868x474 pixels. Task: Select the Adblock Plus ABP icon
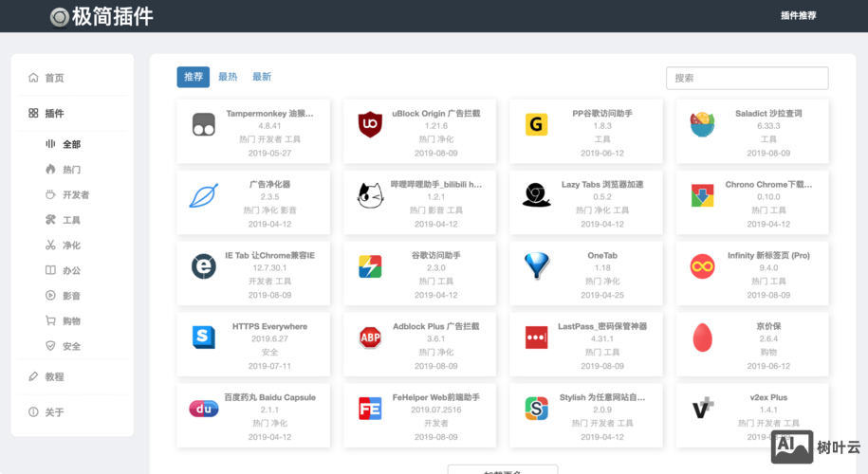click(370, 337)
